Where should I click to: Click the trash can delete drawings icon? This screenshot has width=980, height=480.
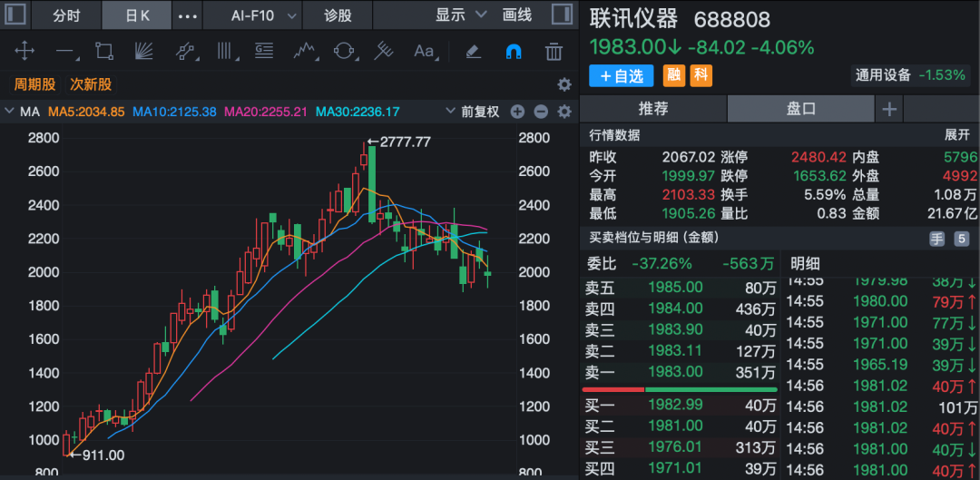pos(554,51)
